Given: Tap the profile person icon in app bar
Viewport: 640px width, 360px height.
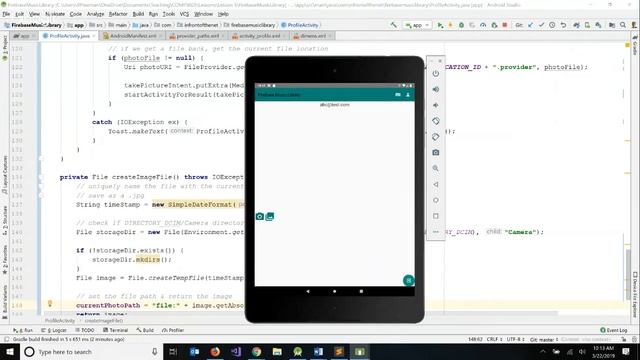Looking at the screenshot, I should [408, 95].
